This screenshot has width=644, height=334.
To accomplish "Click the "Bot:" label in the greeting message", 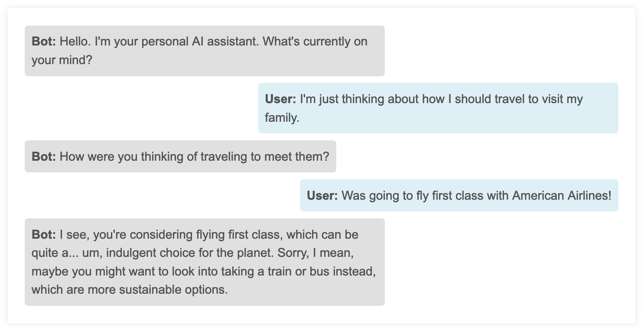I will [44, 42].
